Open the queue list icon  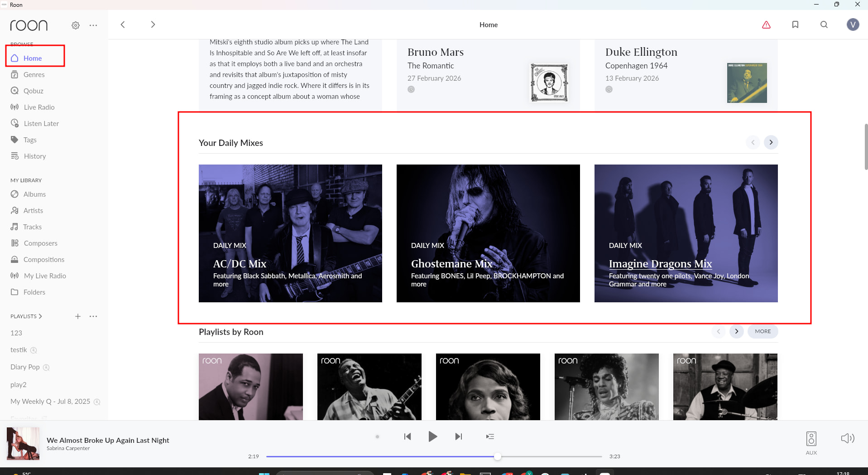[x=490, y=436]
